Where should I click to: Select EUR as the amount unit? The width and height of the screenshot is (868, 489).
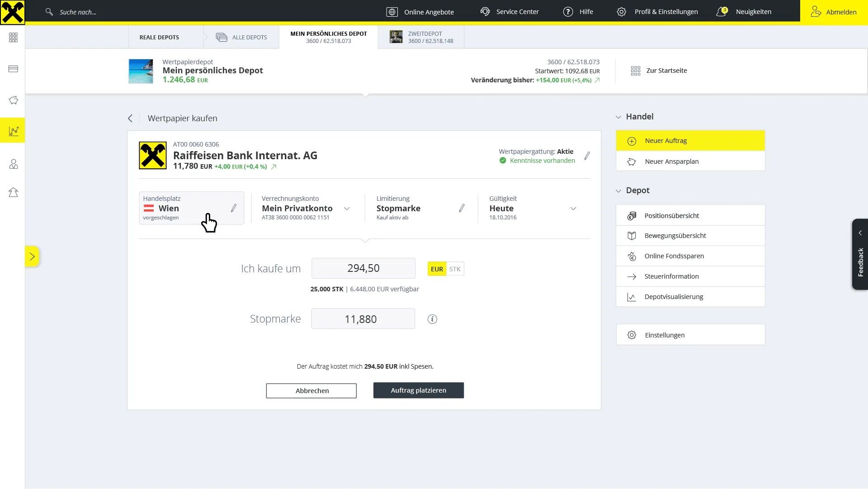(x=437, y=269)
